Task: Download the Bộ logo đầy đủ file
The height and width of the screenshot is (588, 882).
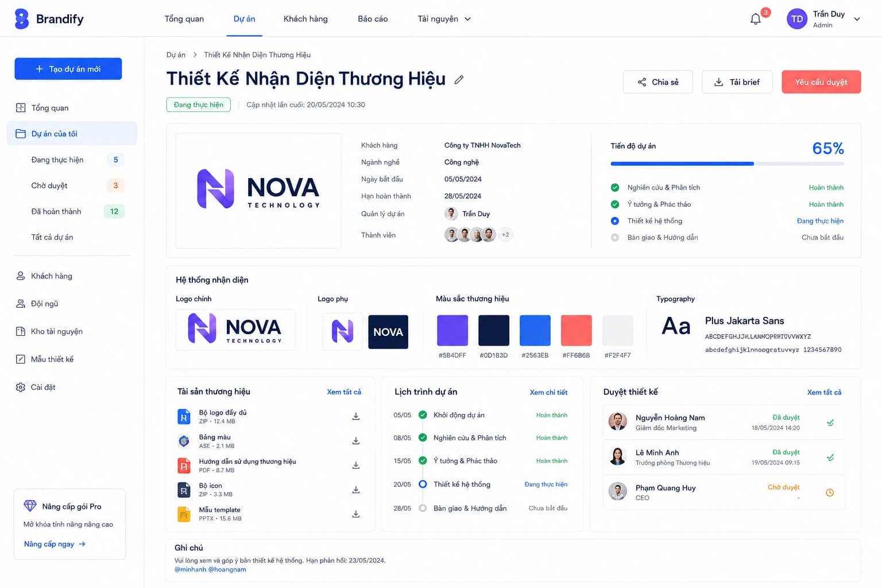Action: (356, 416)
